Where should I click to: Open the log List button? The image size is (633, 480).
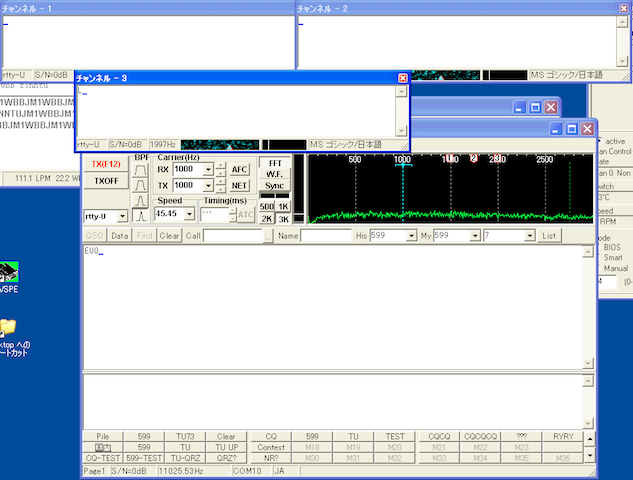point(549,236)
